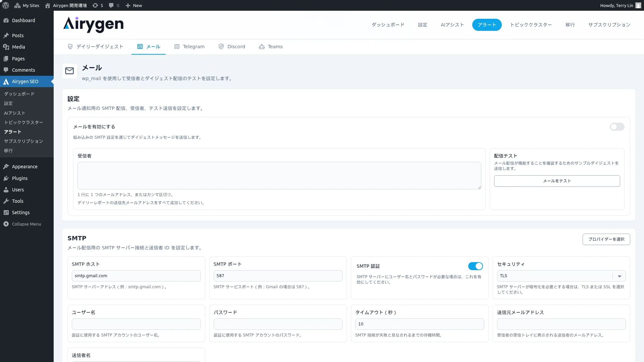Enable the メールを有効にする toggle
The image size is (644, 362).
click(x=616, y=127)
